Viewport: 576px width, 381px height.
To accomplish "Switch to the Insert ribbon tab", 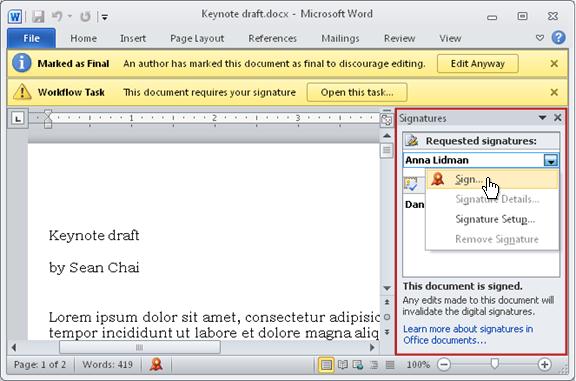I will click(133, 38).
